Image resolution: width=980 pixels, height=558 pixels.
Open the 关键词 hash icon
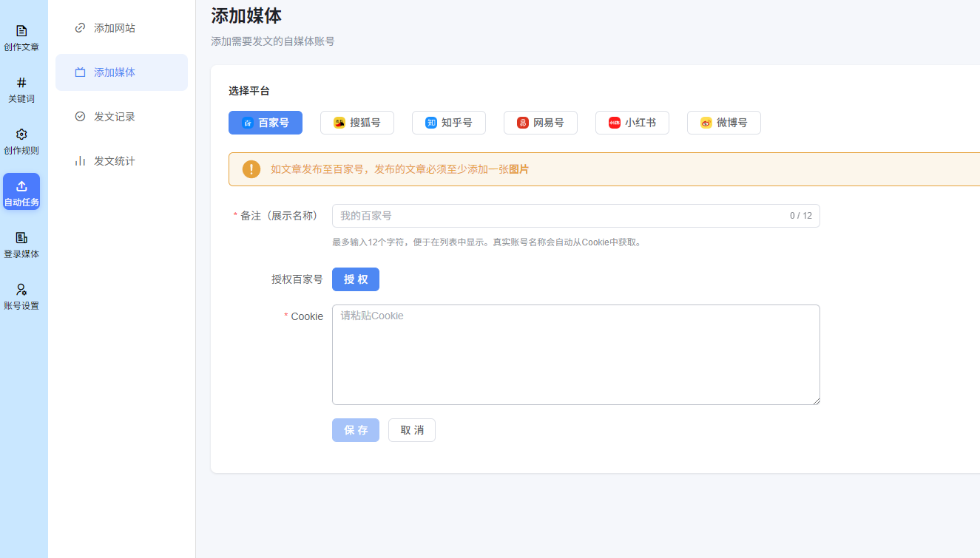coord(21,83)
